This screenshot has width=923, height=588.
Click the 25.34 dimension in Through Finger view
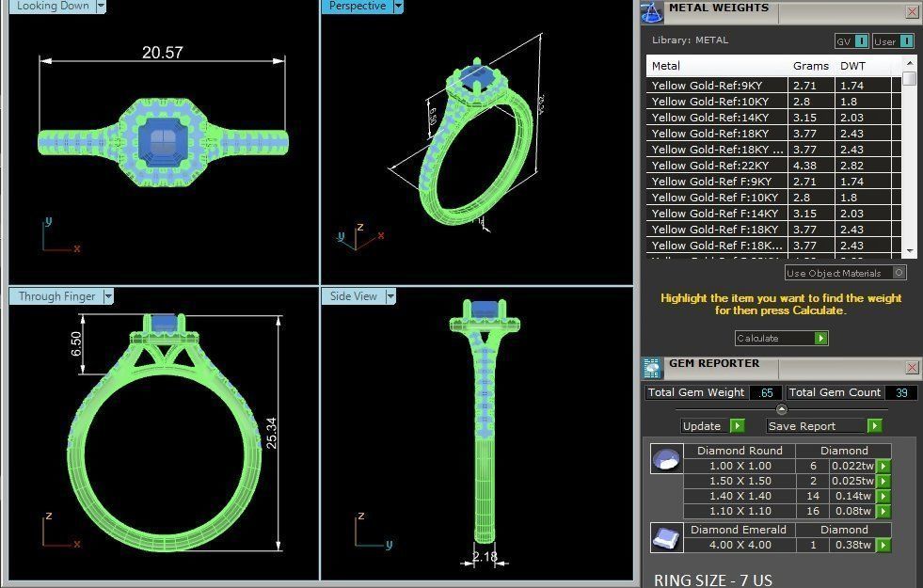pos(271,433)
